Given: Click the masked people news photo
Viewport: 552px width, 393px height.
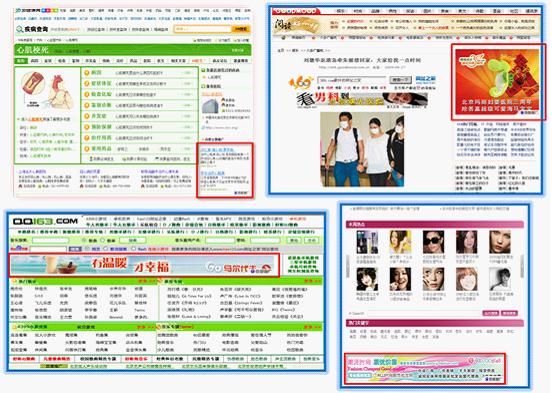Looking at the screenshot, I should (x=362, y=149).
